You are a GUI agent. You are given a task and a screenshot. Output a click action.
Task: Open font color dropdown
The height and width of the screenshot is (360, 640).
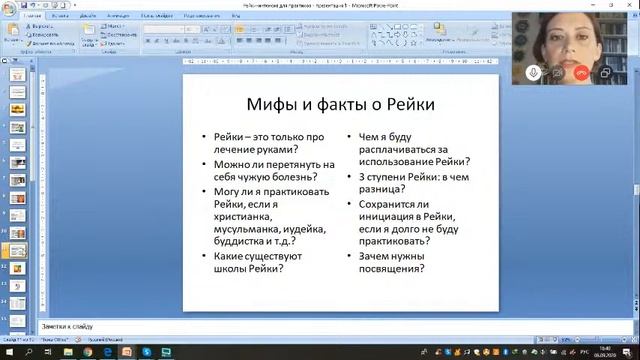point(221,41)
